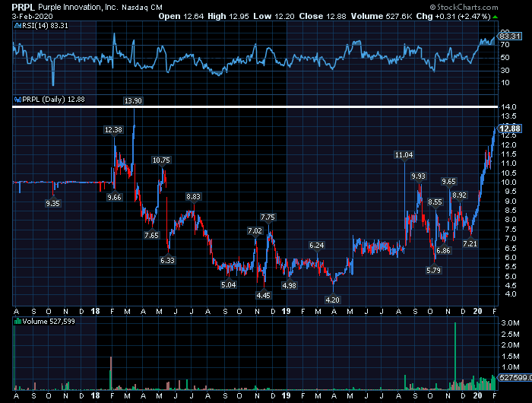Click the 10.75 high price label

click(161, 160)
